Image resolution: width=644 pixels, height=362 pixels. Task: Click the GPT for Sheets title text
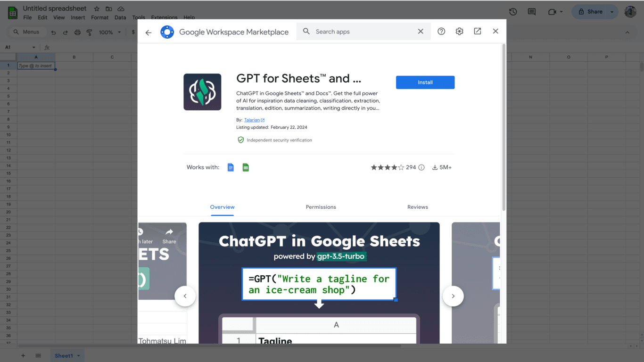coord(298,78)
